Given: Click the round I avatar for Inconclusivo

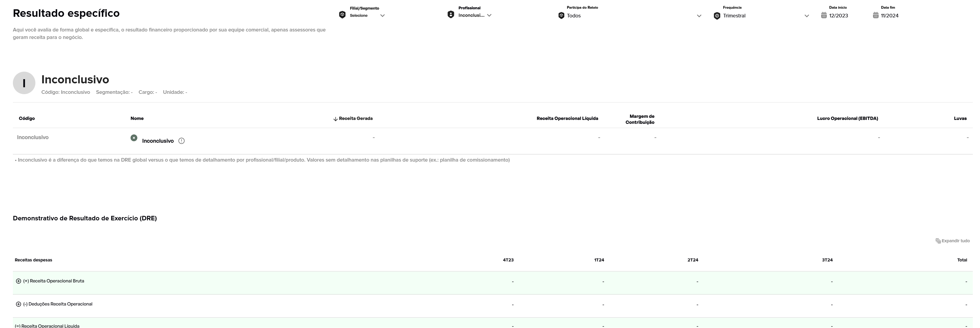Looking at the screenshot, I should (24, 83).
